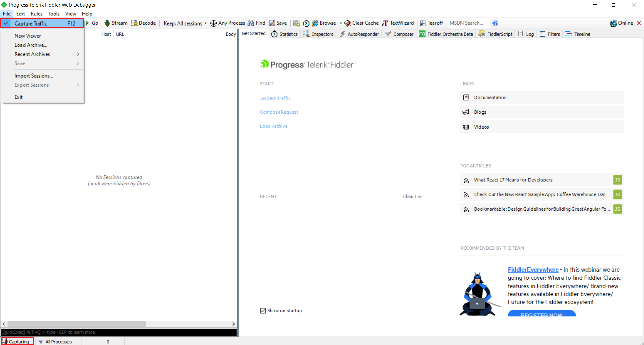Screen dimensions: 644x345
Task: Switch to the Timeline tab
Action: pos(578,34)
